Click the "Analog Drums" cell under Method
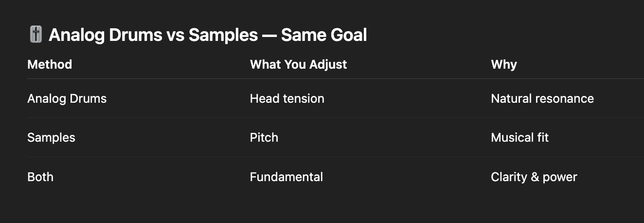 67,98
